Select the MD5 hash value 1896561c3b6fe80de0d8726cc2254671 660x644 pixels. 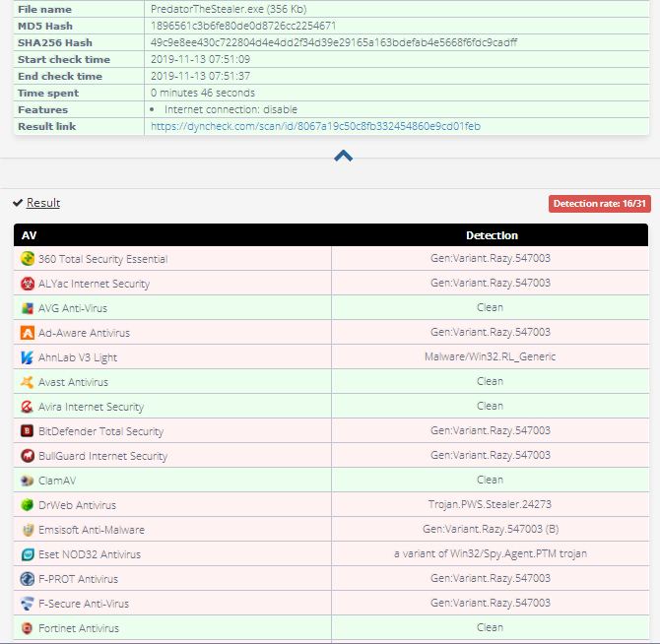[243, 26]
